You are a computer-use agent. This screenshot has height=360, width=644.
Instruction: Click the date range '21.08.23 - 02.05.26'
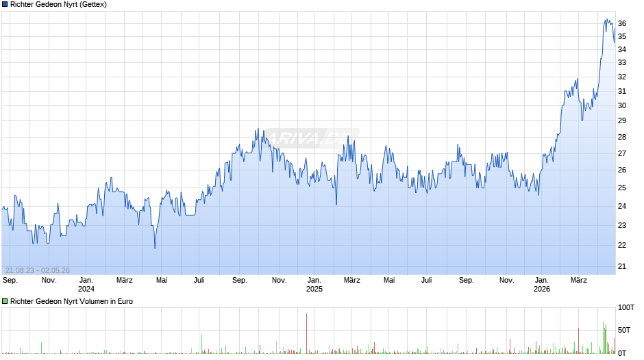(x=38, y=270)
